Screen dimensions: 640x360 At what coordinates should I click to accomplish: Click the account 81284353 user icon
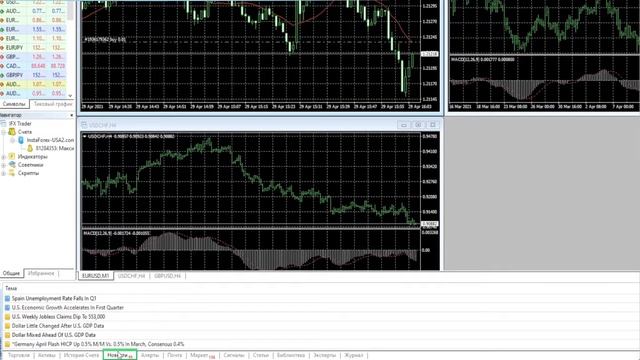pos(30,148)
